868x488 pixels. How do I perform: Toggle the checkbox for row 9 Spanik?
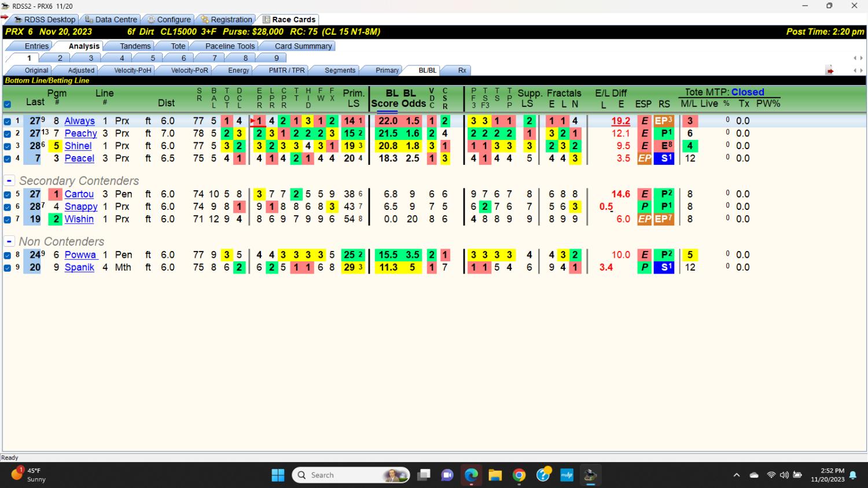pos(7,268)
